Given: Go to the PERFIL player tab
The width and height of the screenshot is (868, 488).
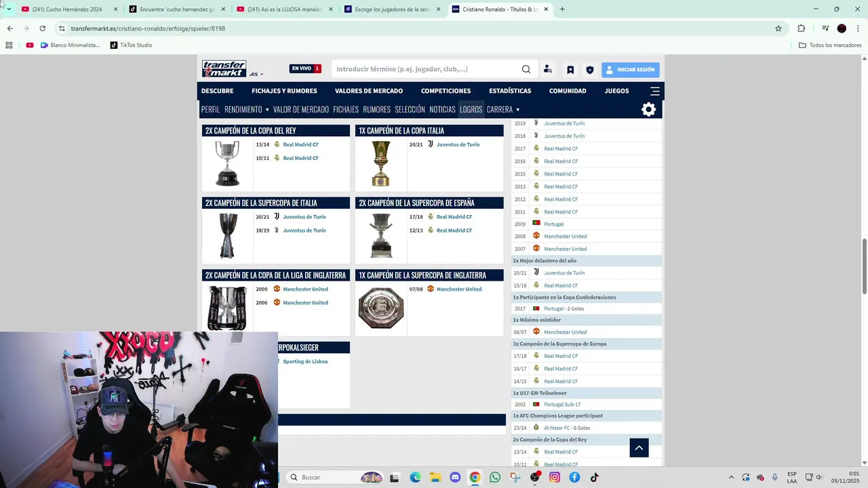Looking at the screenshot, I should (x=210, y=109).
